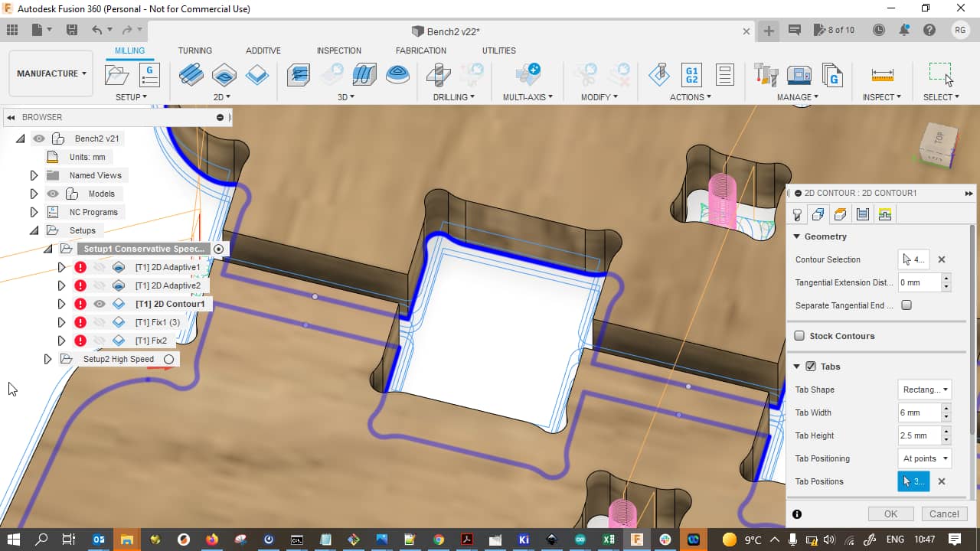Switch to the Fabrication tab
Image resolution: width=980 pixels, height=551 pixels.
[421, 51]
